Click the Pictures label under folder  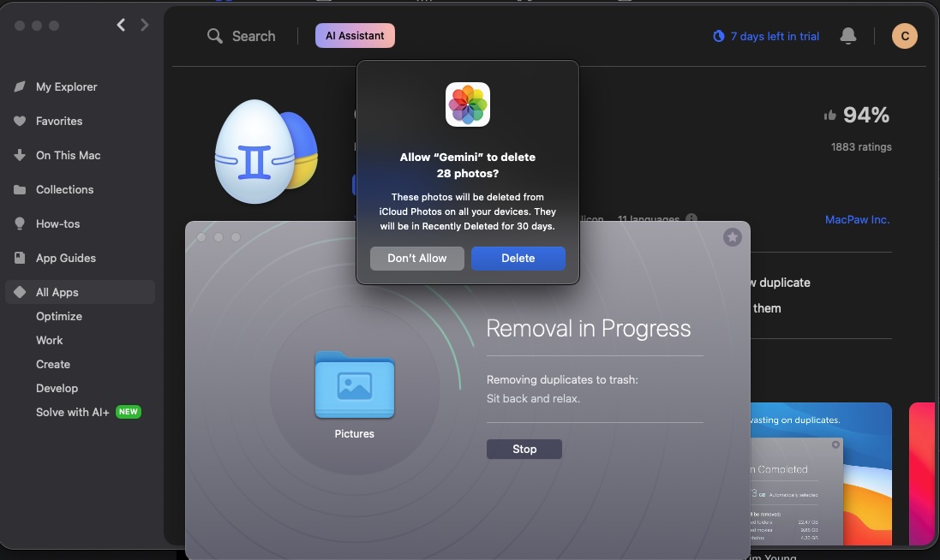coord(354,433)
